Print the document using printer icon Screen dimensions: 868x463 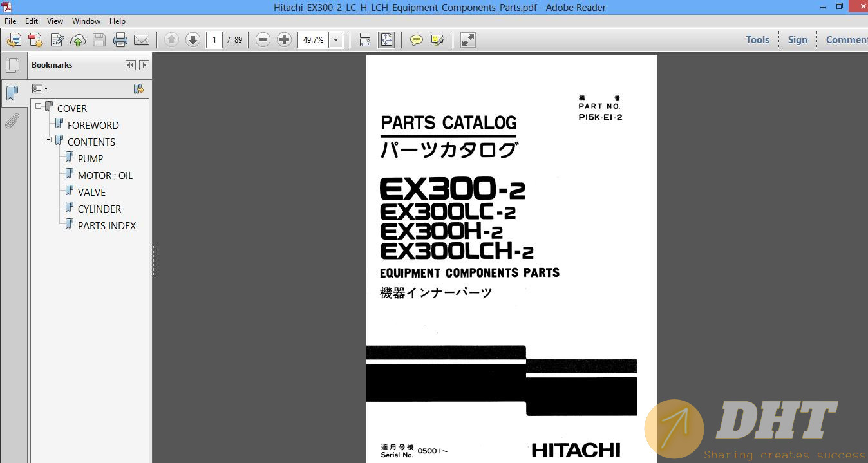(x=120, y=40)
